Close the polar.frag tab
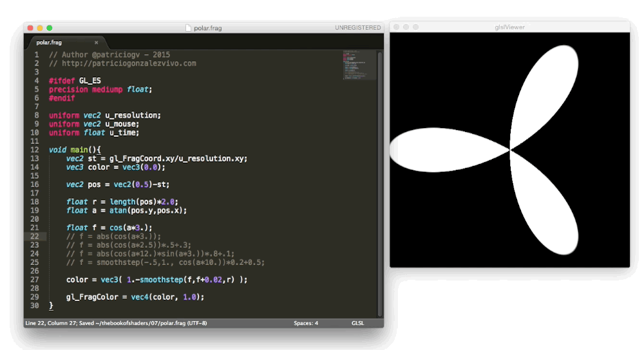The width and height of the screenshot is (644, 350). click(x=97, y=42)
